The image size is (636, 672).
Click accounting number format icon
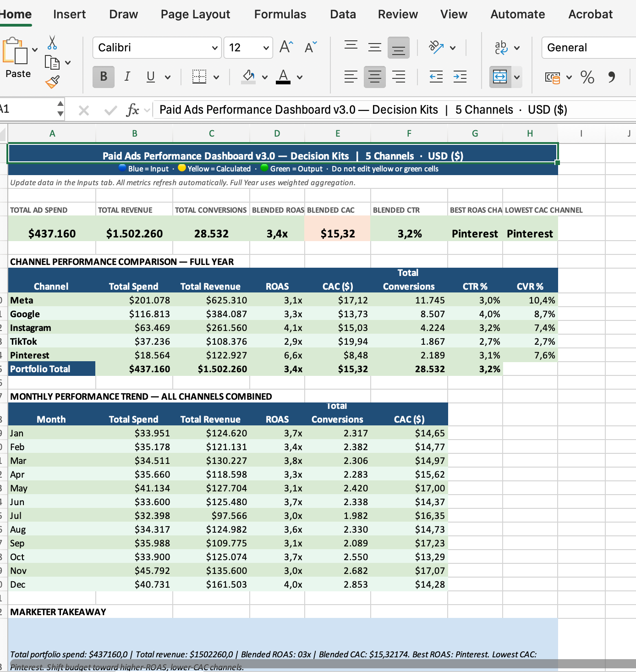(x=553, y=77)
